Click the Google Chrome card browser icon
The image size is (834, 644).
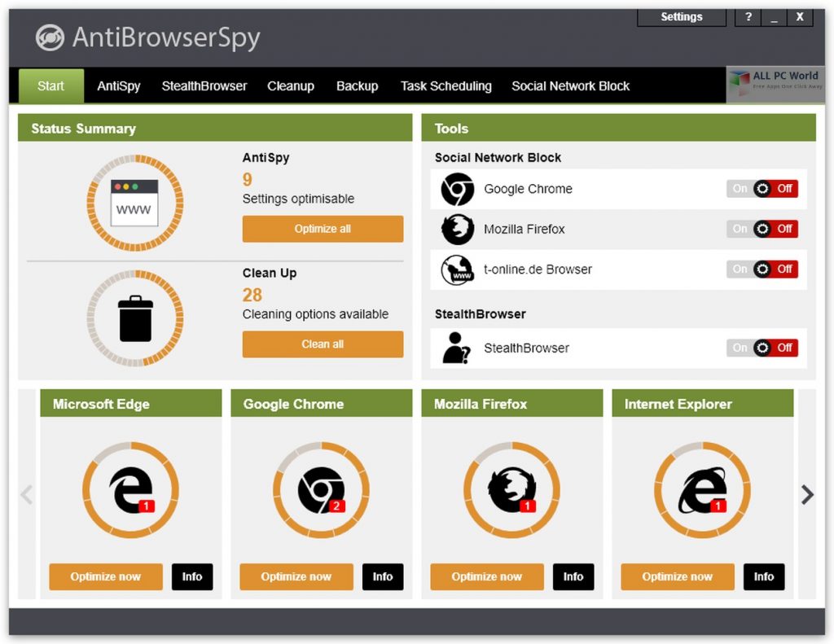[321, 490]
